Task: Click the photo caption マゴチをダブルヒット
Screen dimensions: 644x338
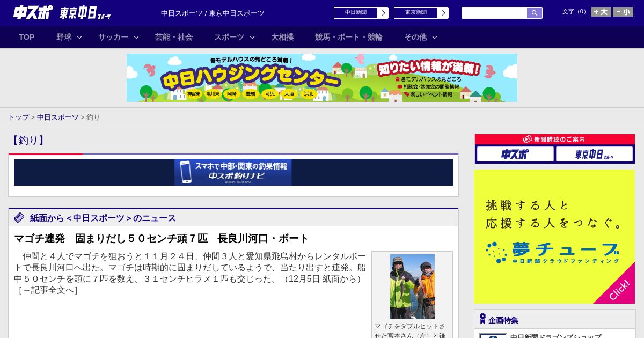Action: pos(410,330)
